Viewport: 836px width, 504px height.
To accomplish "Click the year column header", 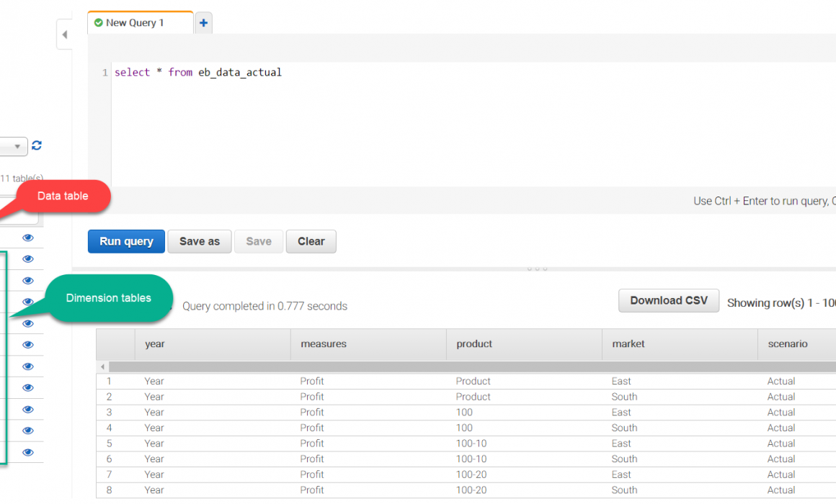I will click(155, 344).
